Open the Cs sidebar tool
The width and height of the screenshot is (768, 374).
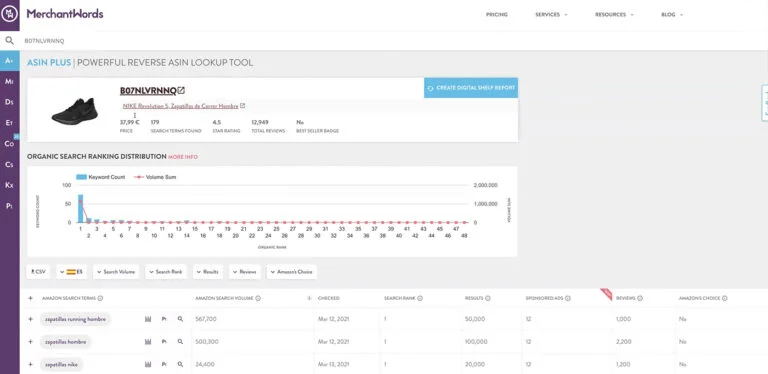pos(9,164)
